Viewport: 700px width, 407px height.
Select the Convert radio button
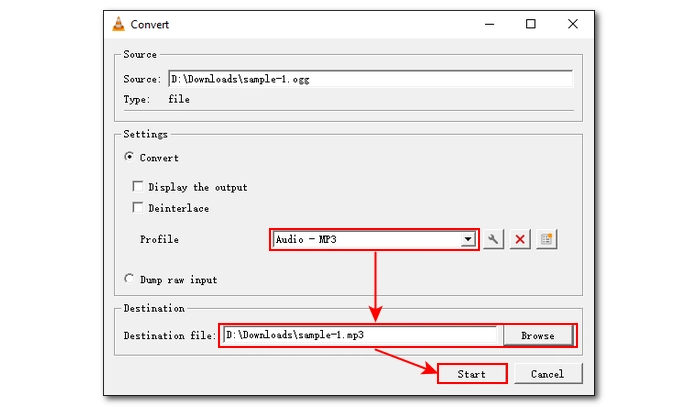129,157
